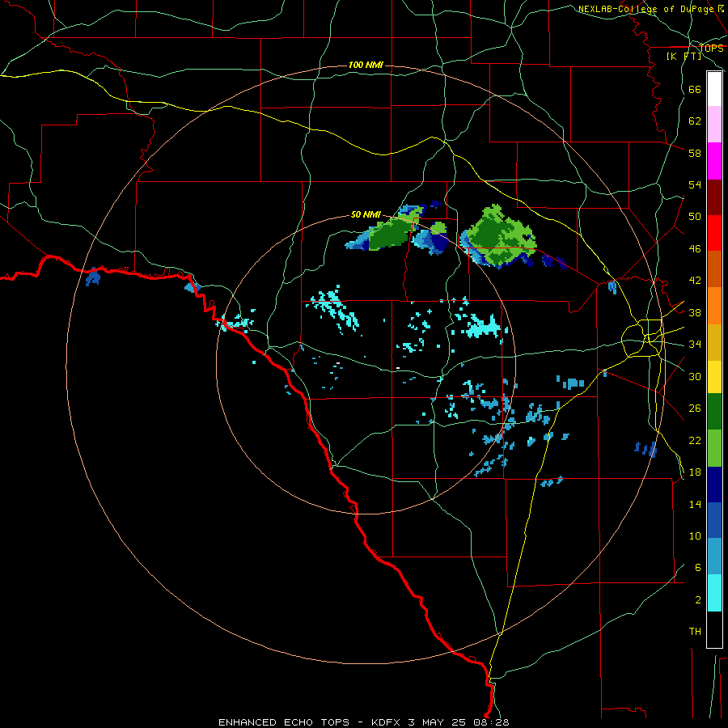The image size is (728, 728).
Task: Click the white 66 kft color swatch
Action: pos(714,89)
